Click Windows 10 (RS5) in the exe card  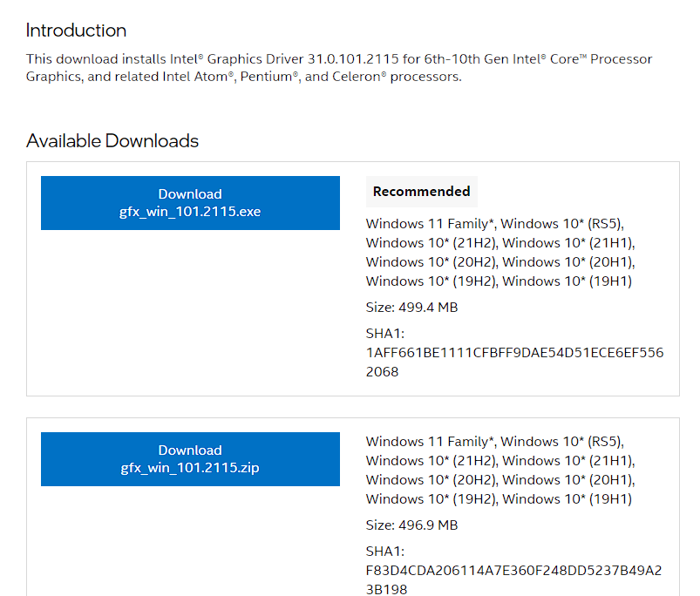(562, 224)
